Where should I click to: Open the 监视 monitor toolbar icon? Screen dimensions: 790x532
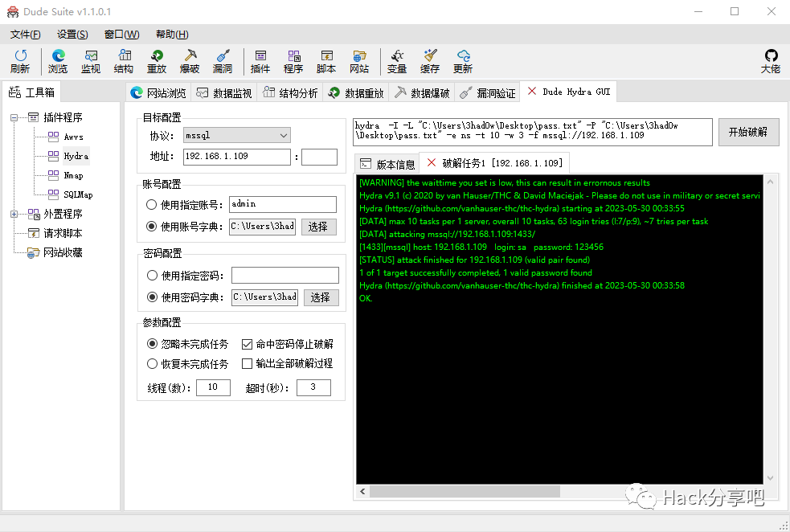click(91, 61)
